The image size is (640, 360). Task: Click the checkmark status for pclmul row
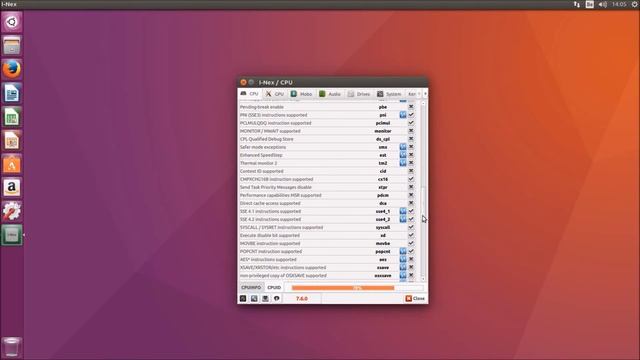[411, 123]
